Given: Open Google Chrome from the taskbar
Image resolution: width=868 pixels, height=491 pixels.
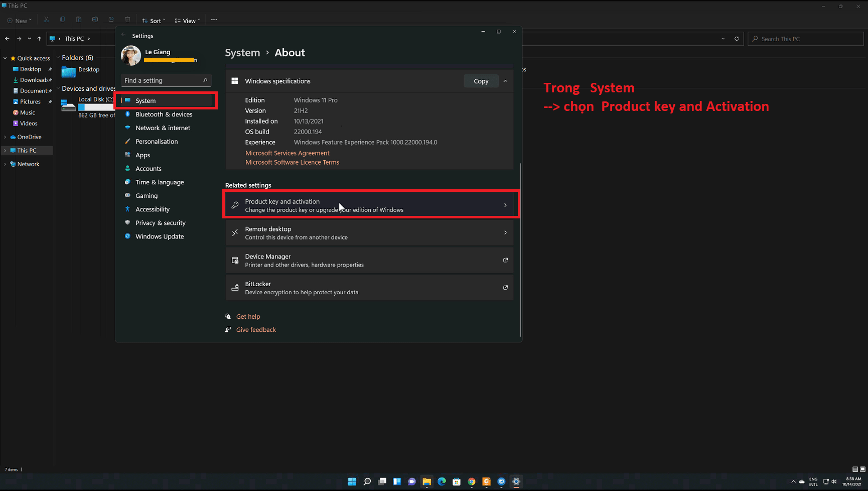Looking at the screenshot, I should pos(472,481).
